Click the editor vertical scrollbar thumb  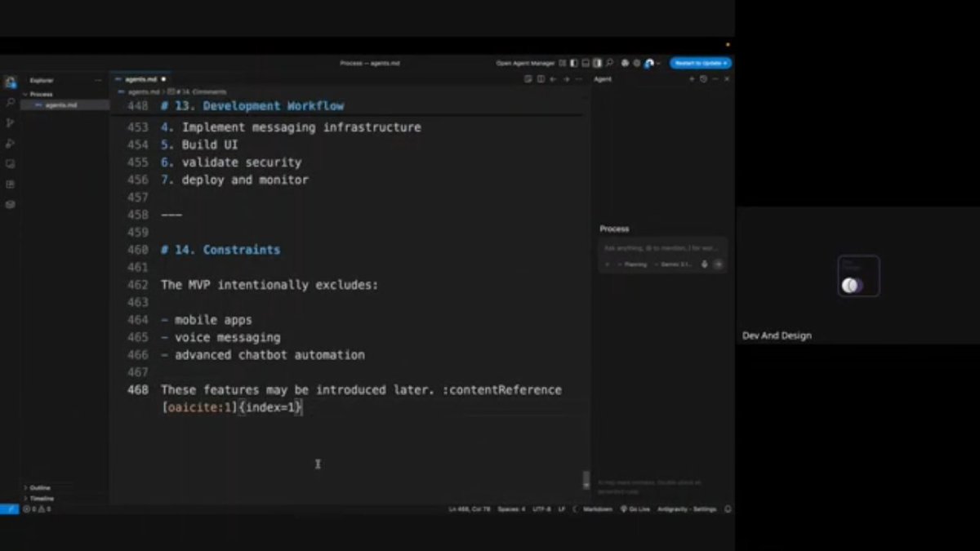pyautogui.click(x=586, y=480)
